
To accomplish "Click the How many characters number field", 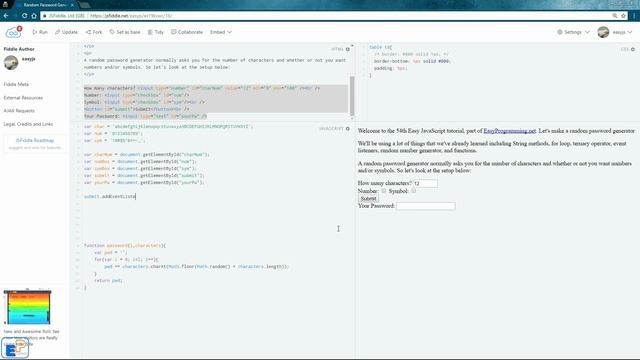I will 425,184.
